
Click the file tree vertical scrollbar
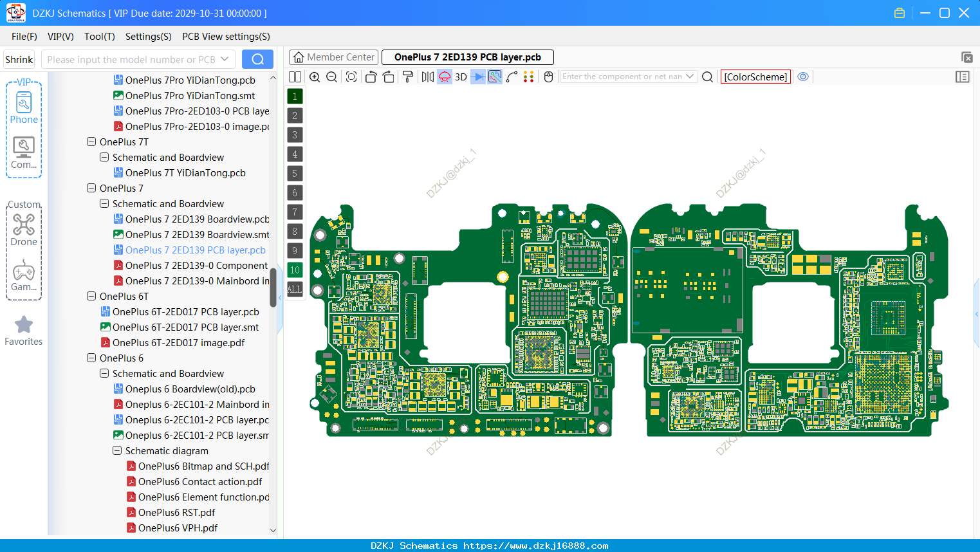pyautogui.click(x=273, y=287)
